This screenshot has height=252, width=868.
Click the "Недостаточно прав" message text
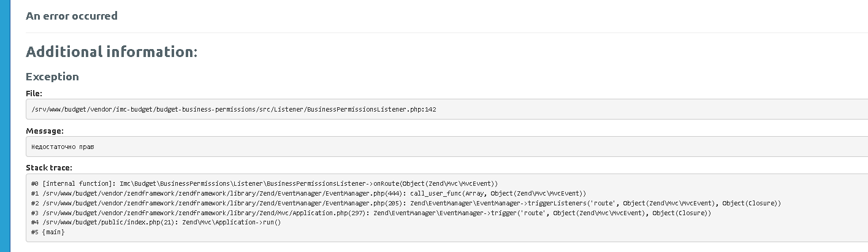63,147
